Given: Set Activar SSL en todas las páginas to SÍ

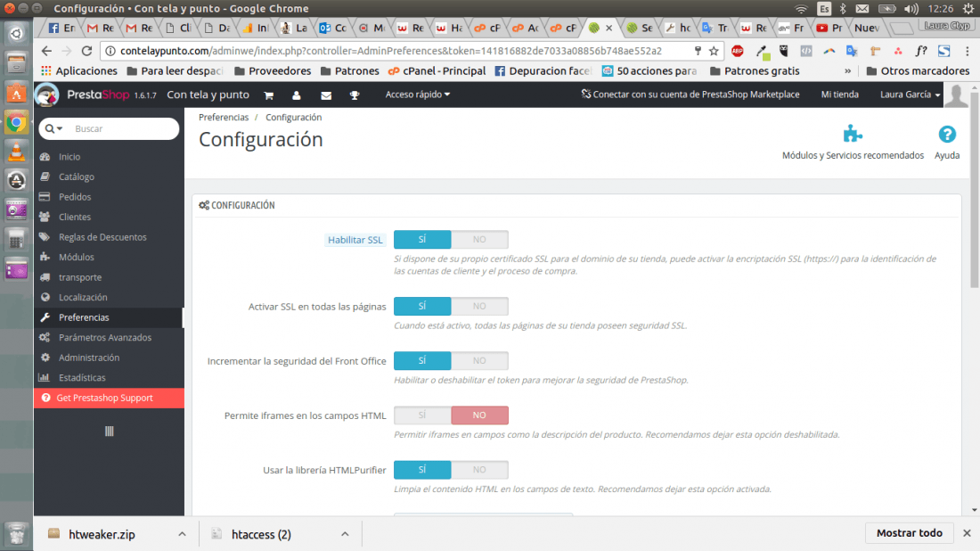Looking at the screenshot, I should pos(422,306).
